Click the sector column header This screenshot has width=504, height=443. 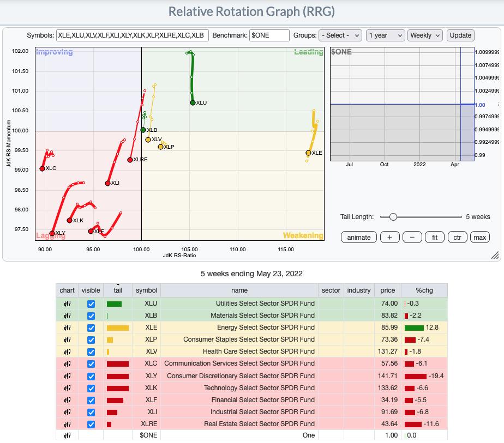[x=331, y=290]
